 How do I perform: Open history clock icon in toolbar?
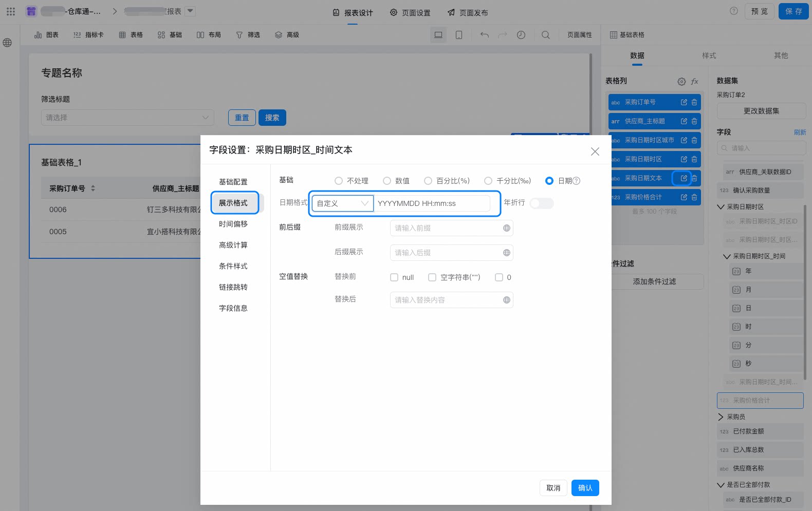tap(521, 35)
